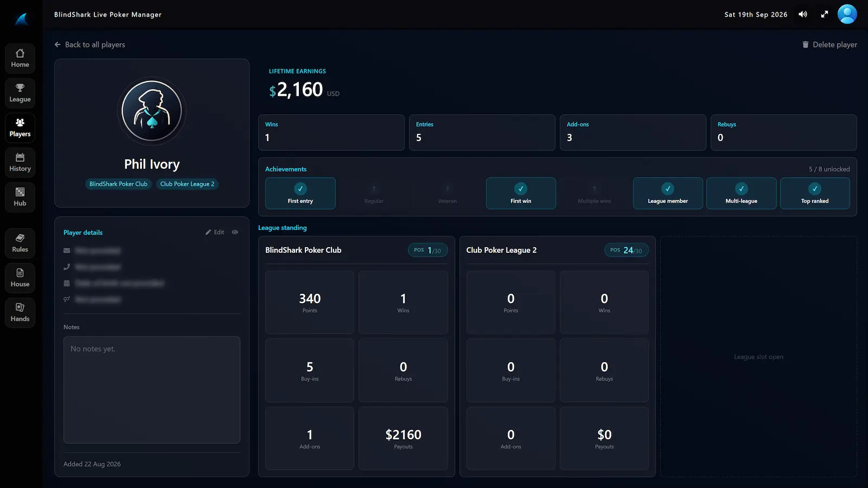Mute sound with speaker icon
The width and height of the screenshot is (868, 488).
(x=803, y=15)
